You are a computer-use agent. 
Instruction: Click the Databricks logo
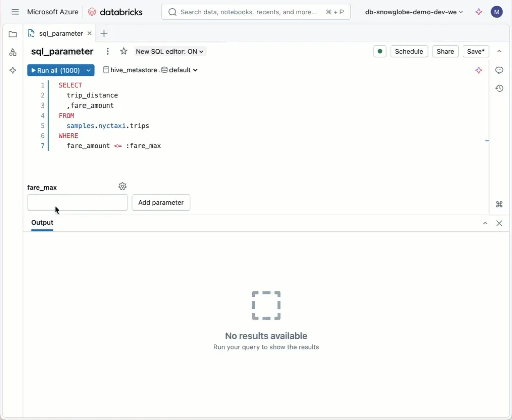pyautogui.click(x=115, y=12)
